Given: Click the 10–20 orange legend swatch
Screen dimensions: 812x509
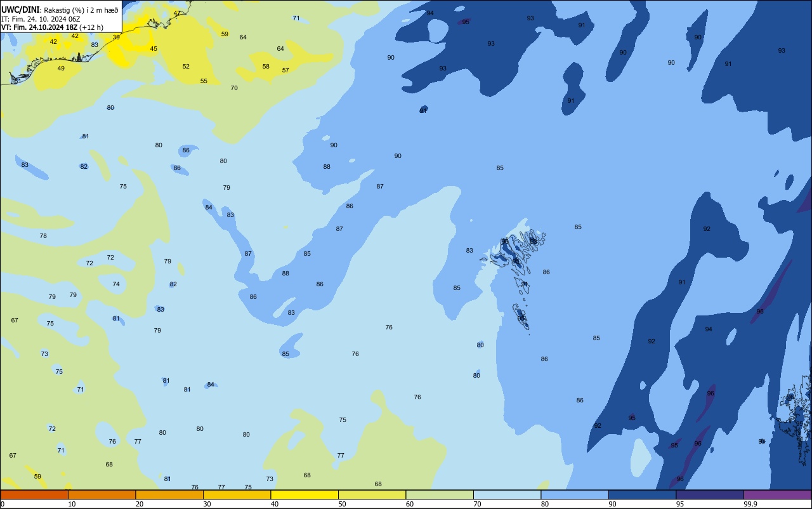Looking at the screenshot, I should tap(102, 494).
